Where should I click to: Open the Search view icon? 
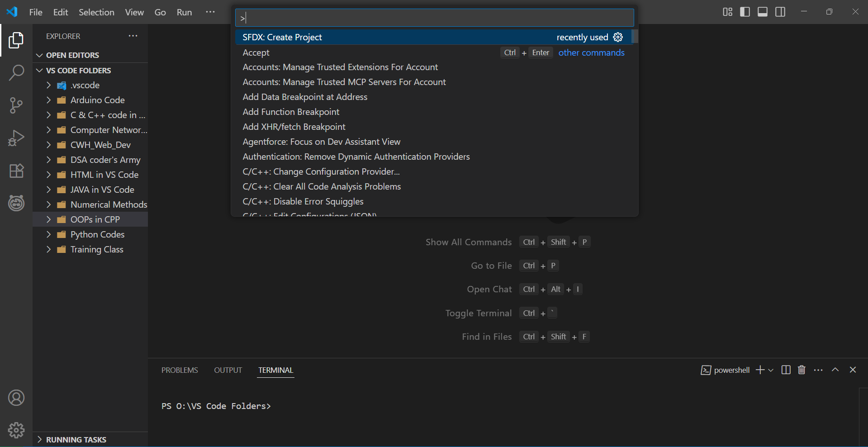click(16, 72)
